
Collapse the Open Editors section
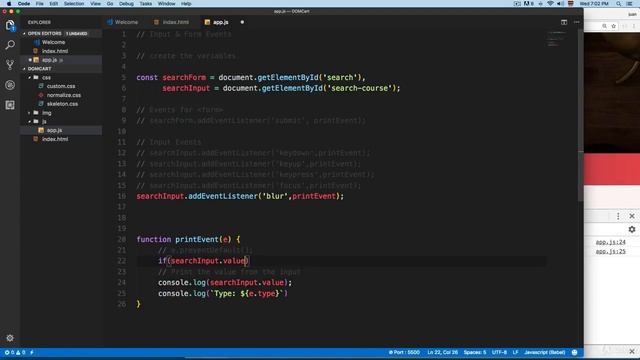point(44,33)
